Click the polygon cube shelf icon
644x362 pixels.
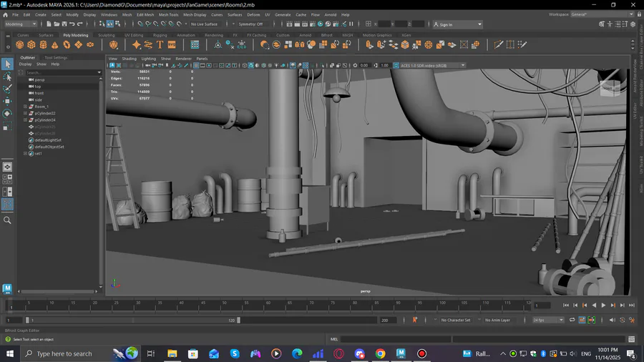coord(31,45)
